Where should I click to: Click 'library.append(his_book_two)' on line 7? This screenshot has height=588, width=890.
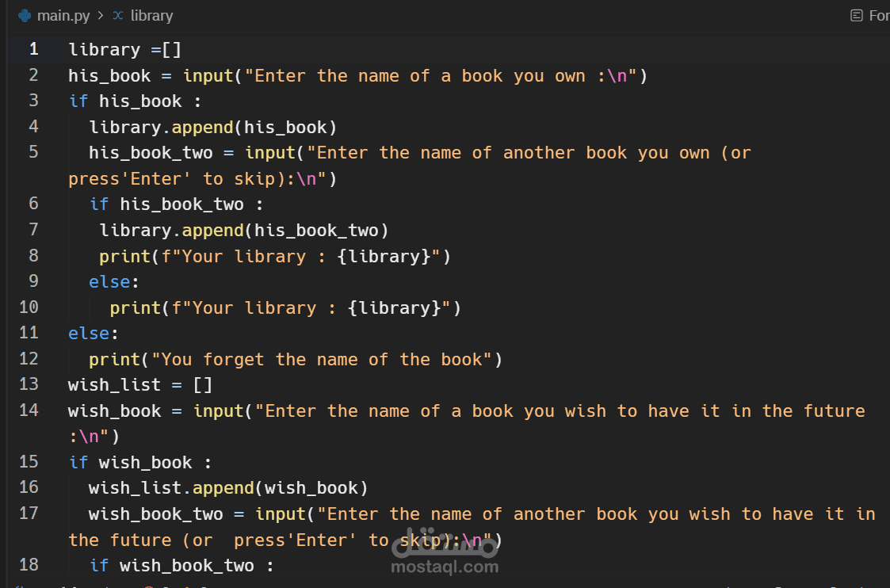pyautogui.click(x=244, y=231)
